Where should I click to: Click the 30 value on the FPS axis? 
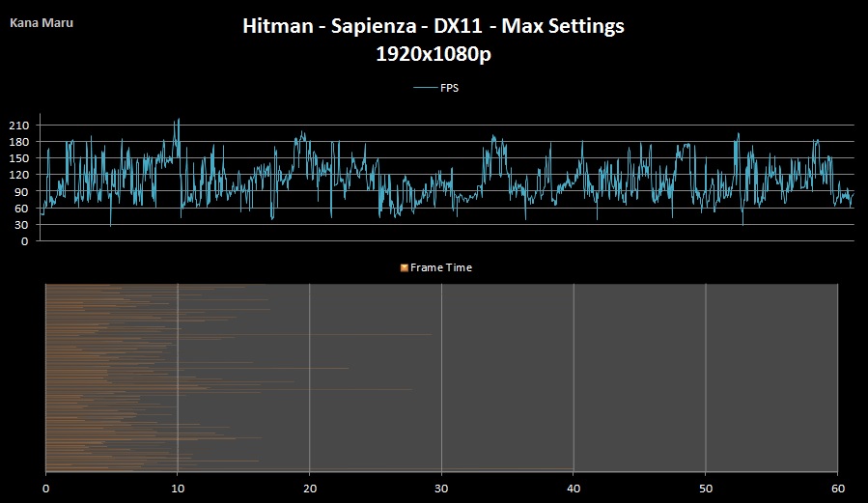point(21,225)
